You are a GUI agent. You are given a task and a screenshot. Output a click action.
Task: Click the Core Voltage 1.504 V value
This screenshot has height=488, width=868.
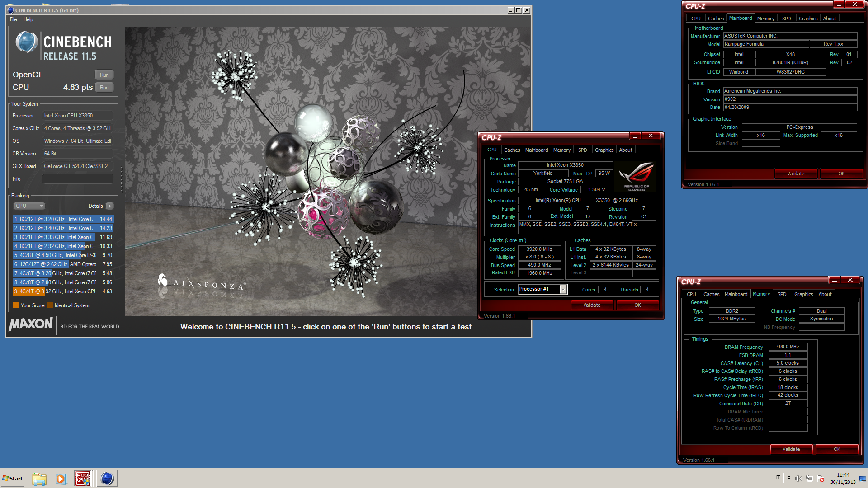pyautogui.click(x=596, y=190)
